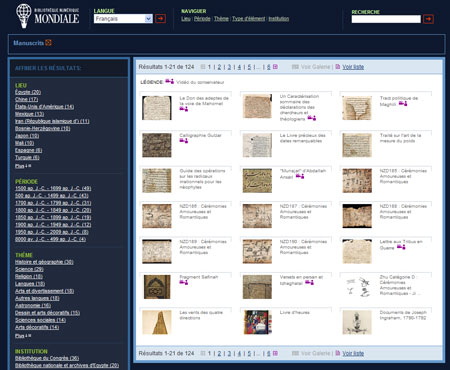Click the Bibliothèque Numérique Mondiale globe logo

pyautogui.click(x=24, y=16)
